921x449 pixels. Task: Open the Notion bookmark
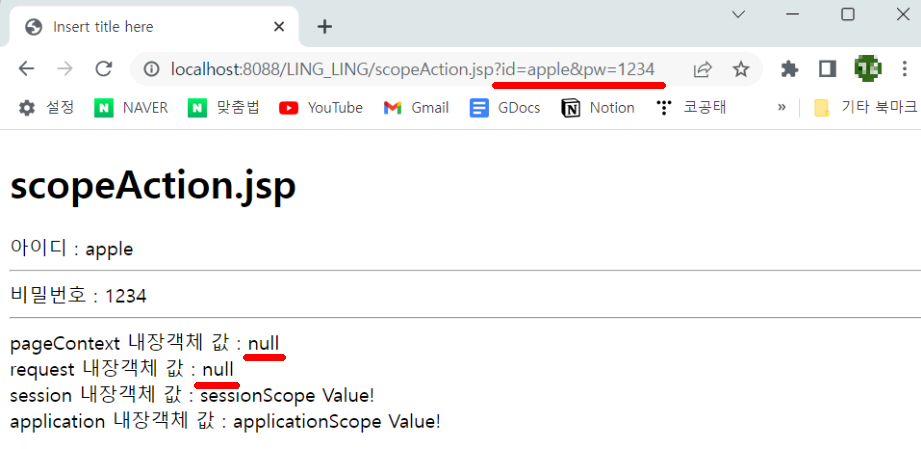(x=598, y=108)
